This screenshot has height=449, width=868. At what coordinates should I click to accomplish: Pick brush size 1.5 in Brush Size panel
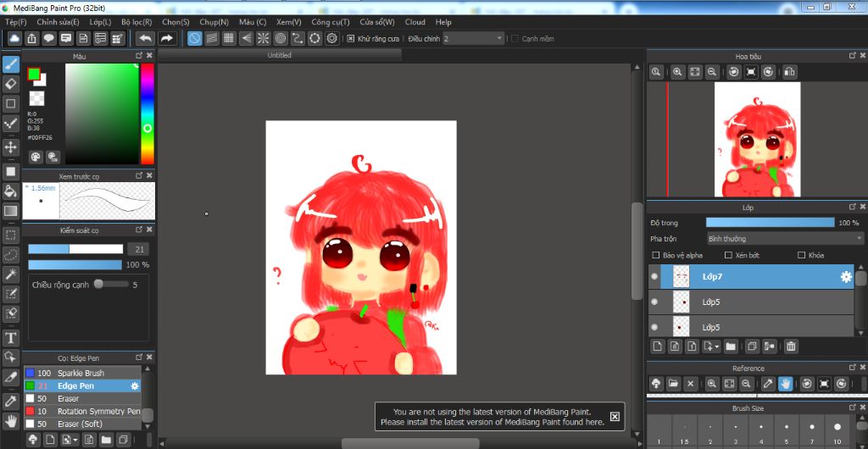click(684, 431)
